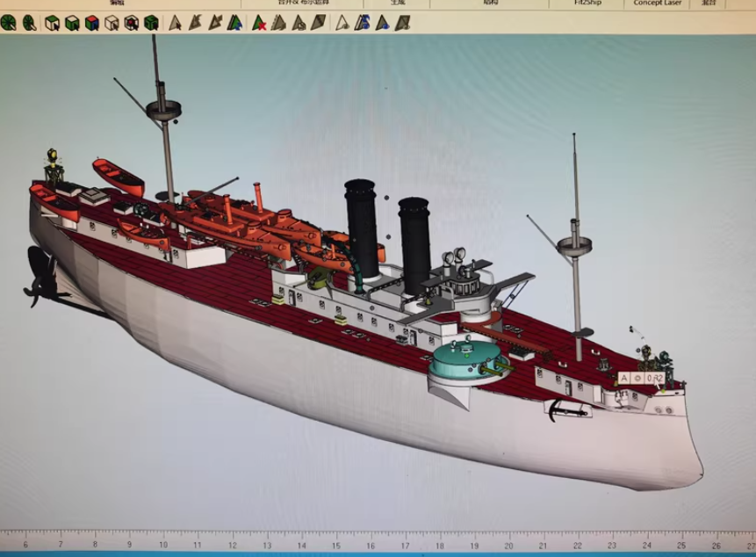Select the stacked green and blue triangles icon

pyautogui.click(x=234, y=23)
